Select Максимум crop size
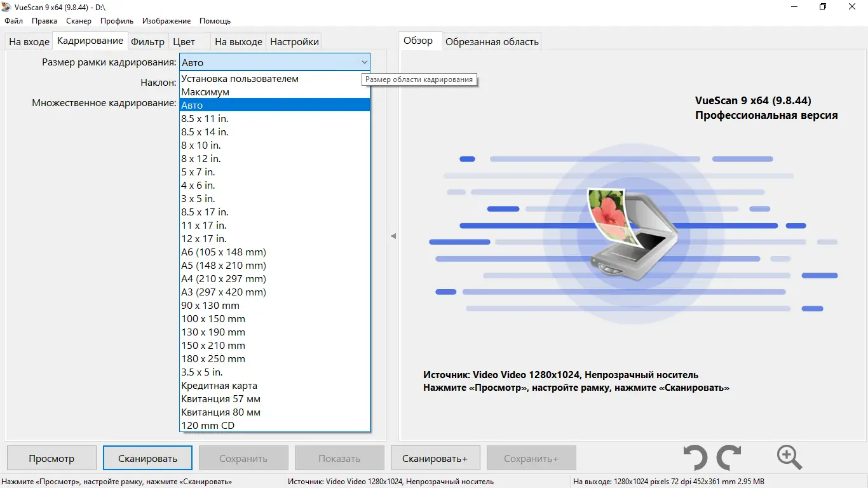The image size is (868, 488). tap(275, 91)
